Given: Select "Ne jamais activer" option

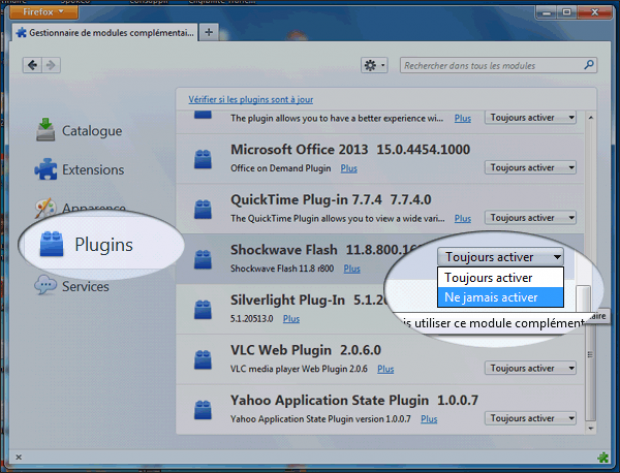Looking at the screenshot, I should [x=500, y=297].
